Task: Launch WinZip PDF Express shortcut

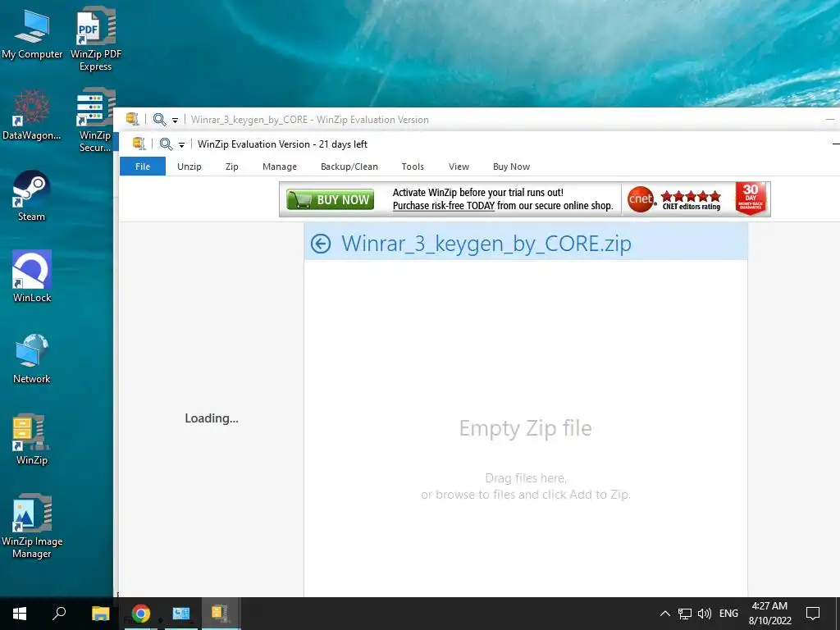Action: pyautogui.click(x=96, y=38)
